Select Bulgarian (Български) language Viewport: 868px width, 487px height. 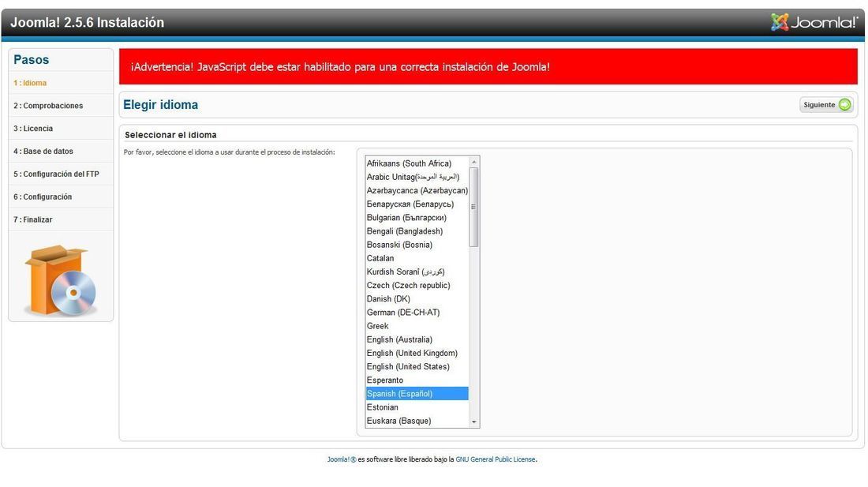point(417,218)
